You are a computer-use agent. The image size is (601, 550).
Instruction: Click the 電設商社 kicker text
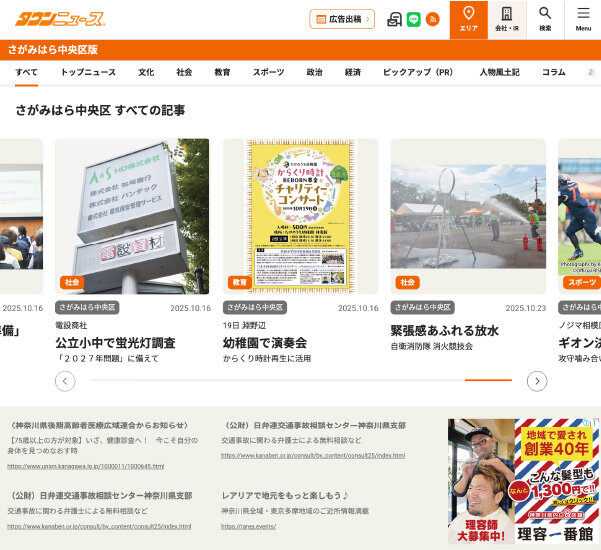click(x=71, y=325)
